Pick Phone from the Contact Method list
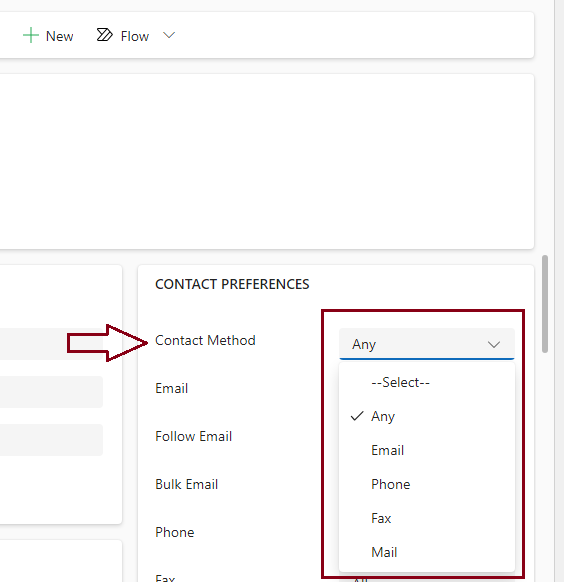 [x=427, y=484]
